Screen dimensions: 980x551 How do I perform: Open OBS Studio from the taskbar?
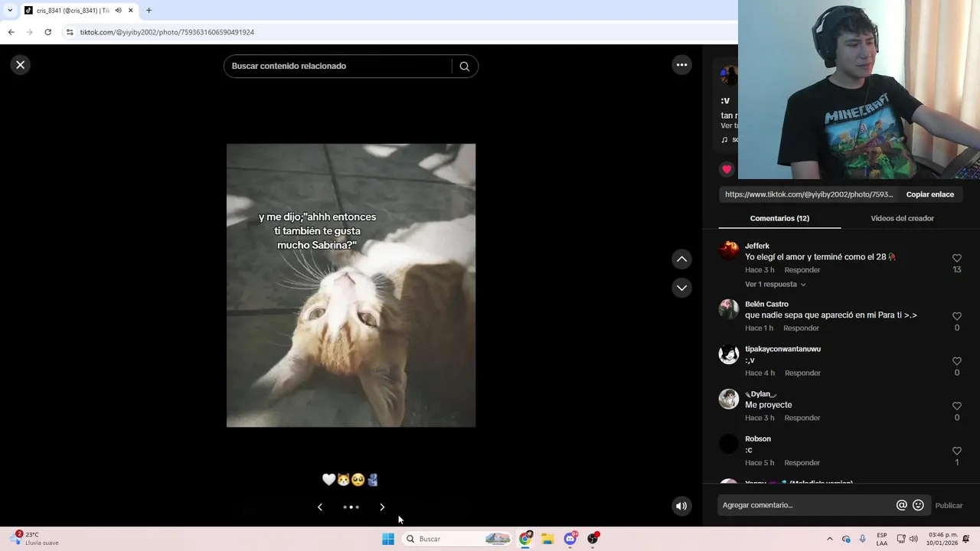point(593,539)
